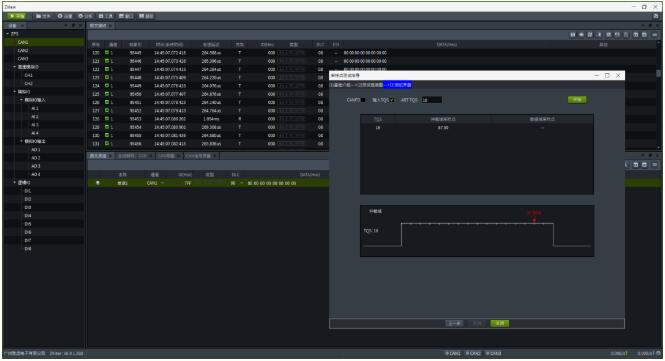Click the red sample point marker on waveform

tap(534, 220)
